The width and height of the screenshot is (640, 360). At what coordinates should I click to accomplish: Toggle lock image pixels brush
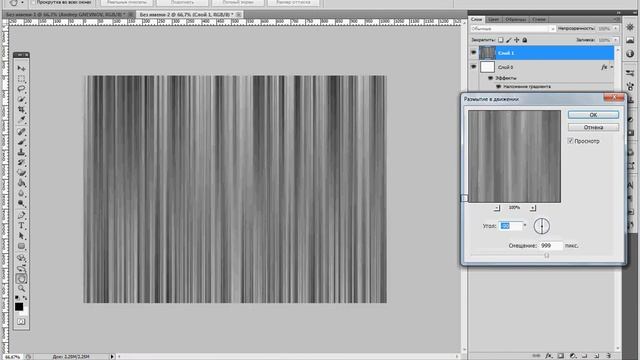coord(509,40)
